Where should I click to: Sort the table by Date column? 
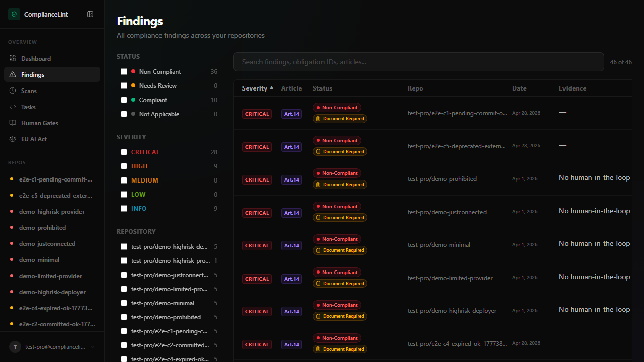pos(519,88)
